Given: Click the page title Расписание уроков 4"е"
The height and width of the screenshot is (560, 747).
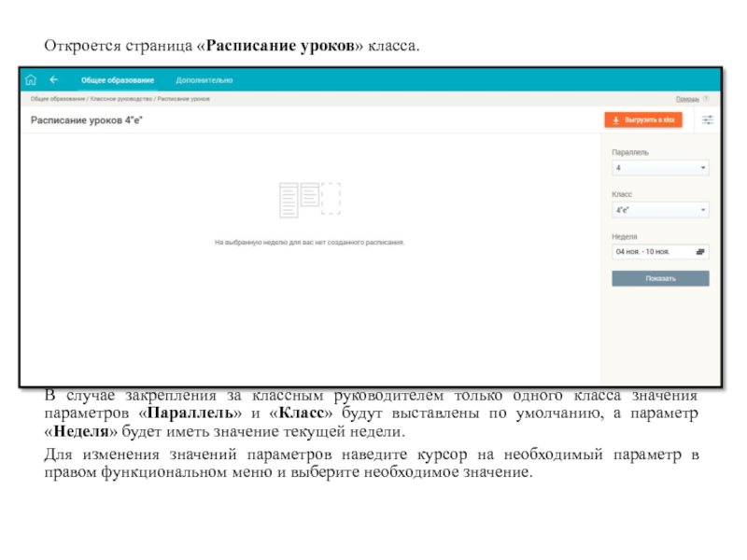Looking at the screenshot, I should pos(86,120).
